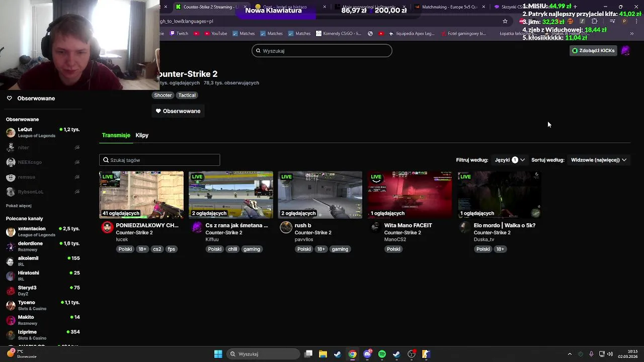Screen dimensions: 644x362
Task: Click the 18+ tag on Duska_tv's stream
Action: (x=500, y=249)
